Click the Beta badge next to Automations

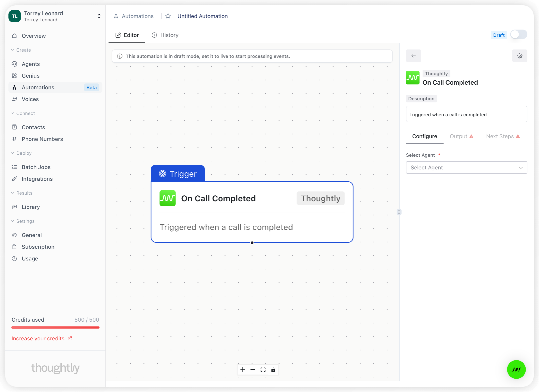tap(91, 87)
